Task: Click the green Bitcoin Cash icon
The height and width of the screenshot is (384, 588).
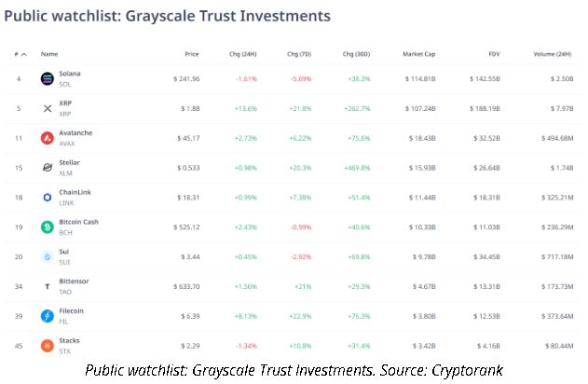Action: pos(48,226)
